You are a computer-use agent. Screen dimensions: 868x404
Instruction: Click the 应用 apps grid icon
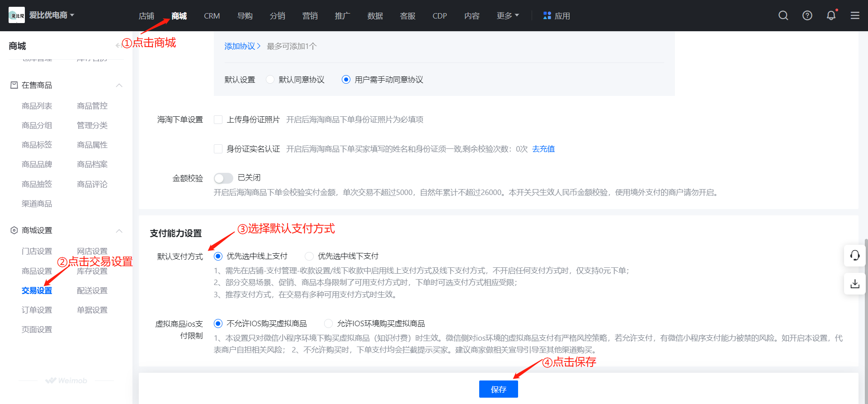pyautogui.click(x=547, y=16)
